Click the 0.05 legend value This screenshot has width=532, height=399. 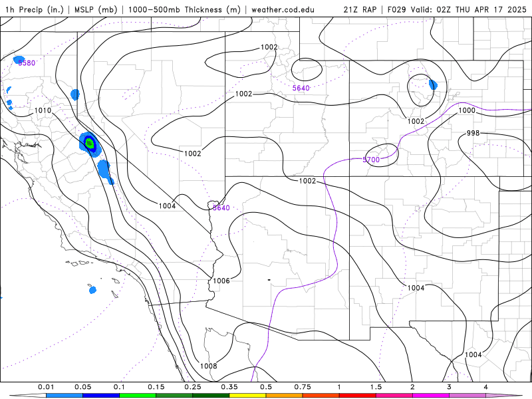click(82, 387)
